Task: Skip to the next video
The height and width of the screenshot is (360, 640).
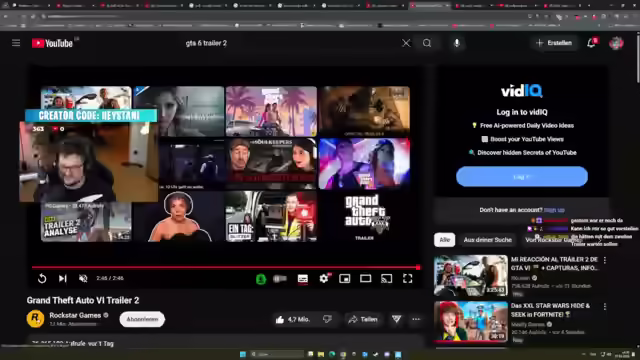Action: pos(62,278)
